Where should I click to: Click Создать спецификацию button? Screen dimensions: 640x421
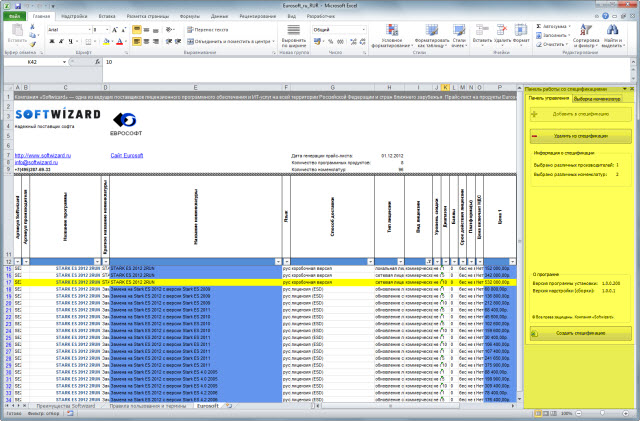tap(580, 333)
